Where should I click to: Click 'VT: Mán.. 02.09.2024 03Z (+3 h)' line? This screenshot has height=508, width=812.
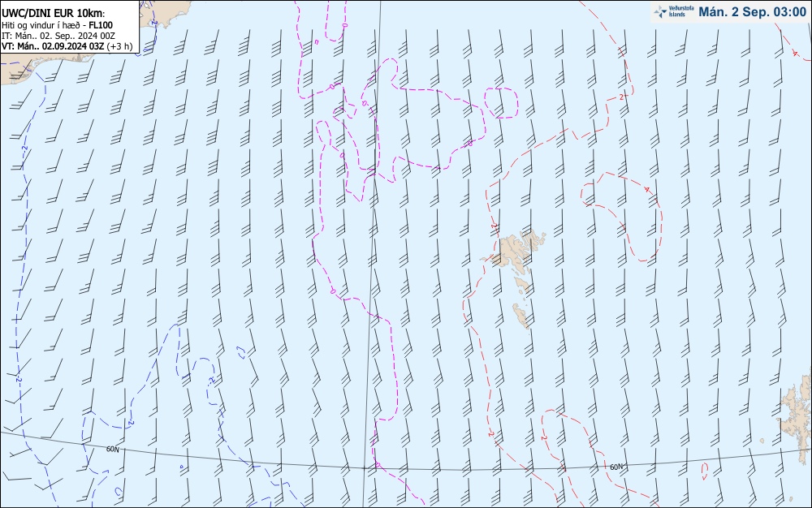click(x=67, y=46)
